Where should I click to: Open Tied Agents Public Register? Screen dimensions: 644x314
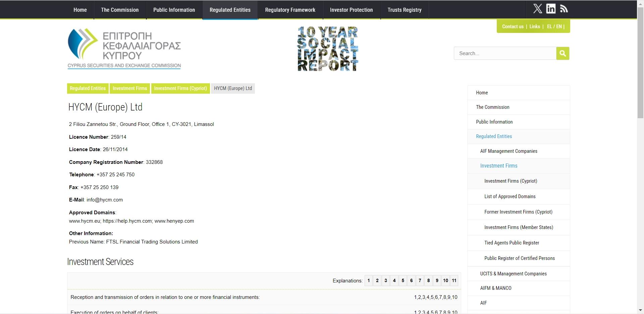coord(519,243)
